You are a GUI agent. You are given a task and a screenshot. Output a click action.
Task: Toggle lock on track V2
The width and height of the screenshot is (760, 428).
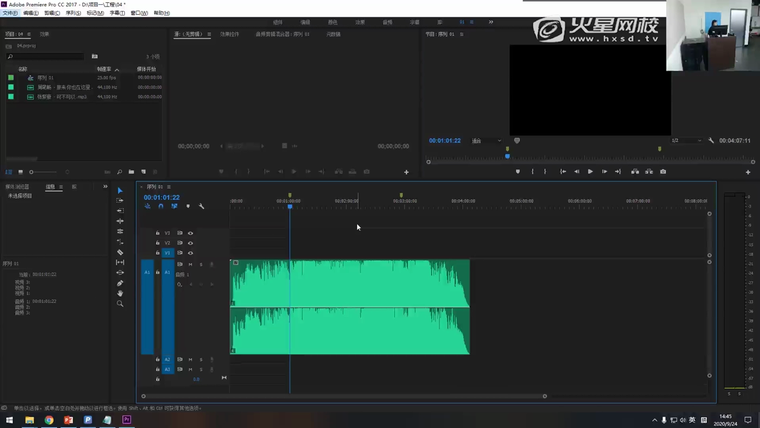coord(157,243)
